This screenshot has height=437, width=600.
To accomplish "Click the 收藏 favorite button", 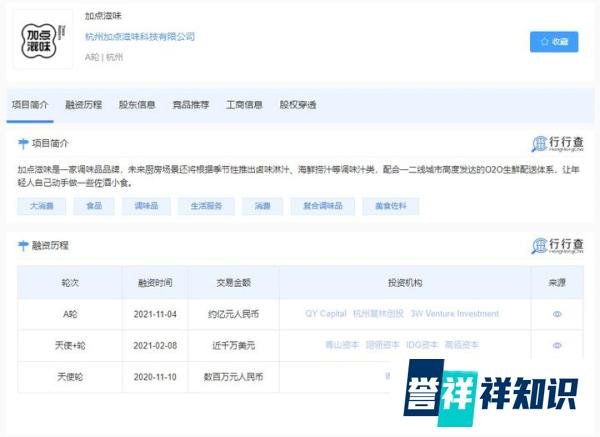I will [554, 42].
